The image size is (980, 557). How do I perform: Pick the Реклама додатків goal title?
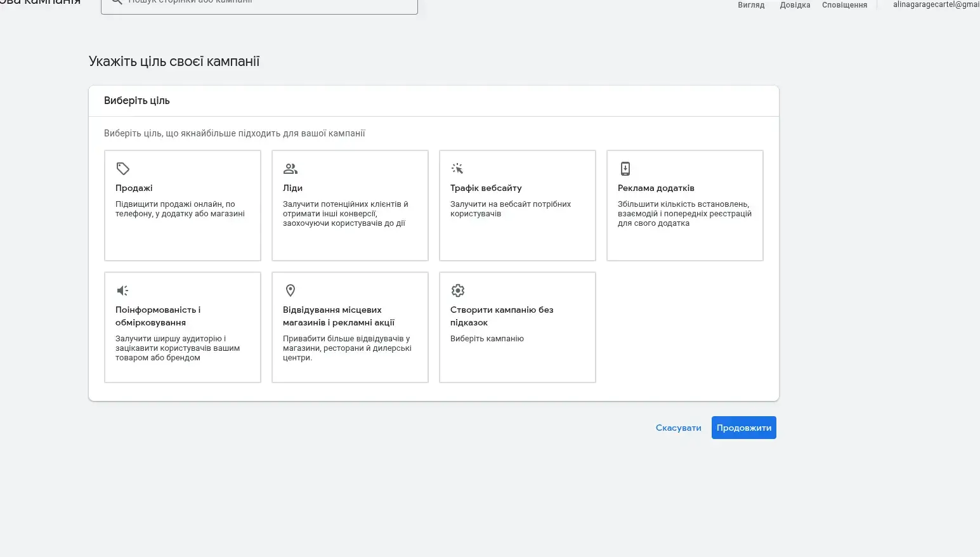(656, 188)
